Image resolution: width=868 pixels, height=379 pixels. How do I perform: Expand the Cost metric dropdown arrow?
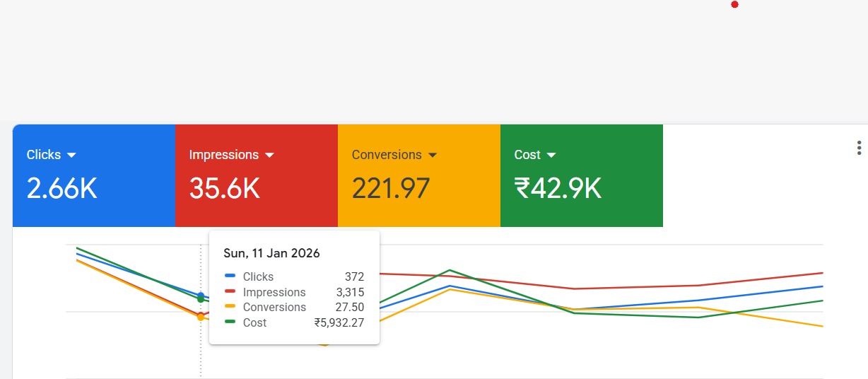tap(551, 155)
